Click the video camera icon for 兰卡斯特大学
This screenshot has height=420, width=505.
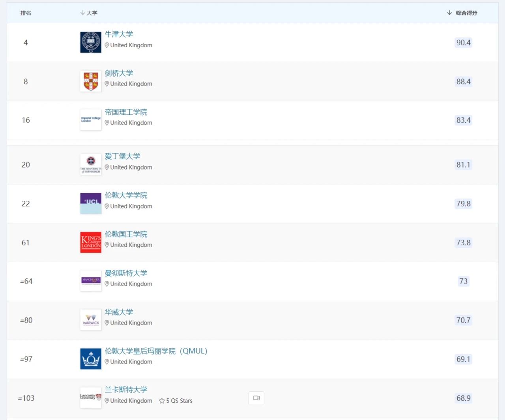click(x=256, y=398)
